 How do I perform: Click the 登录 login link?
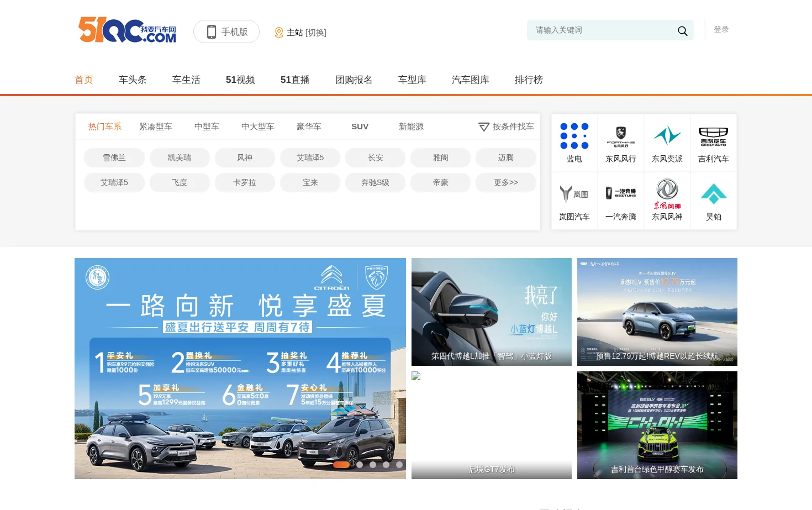point(721,29)
